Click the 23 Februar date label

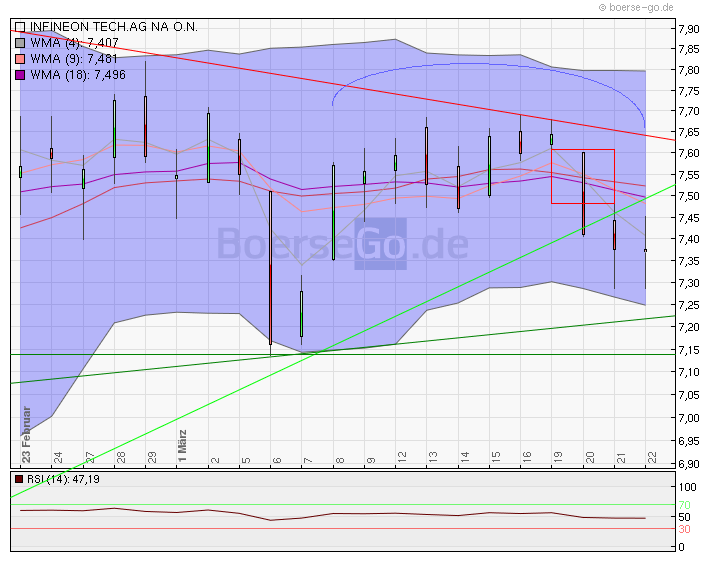(26, 434)
